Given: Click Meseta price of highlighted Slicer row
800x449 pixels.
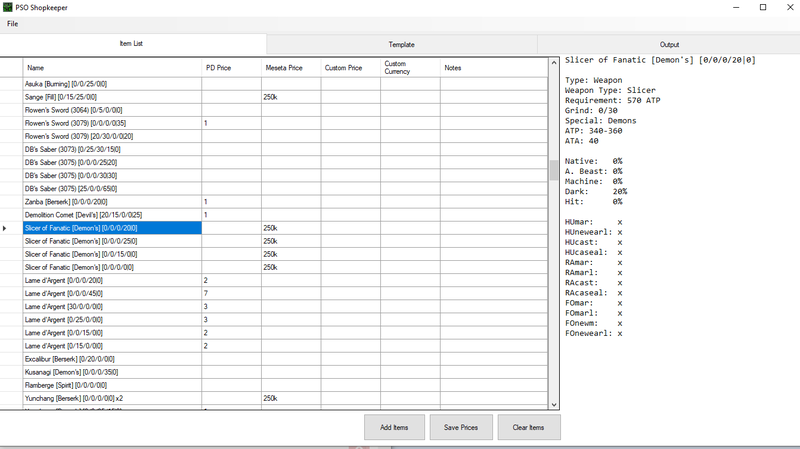Looking at the screenshot, I should [291, 228].
